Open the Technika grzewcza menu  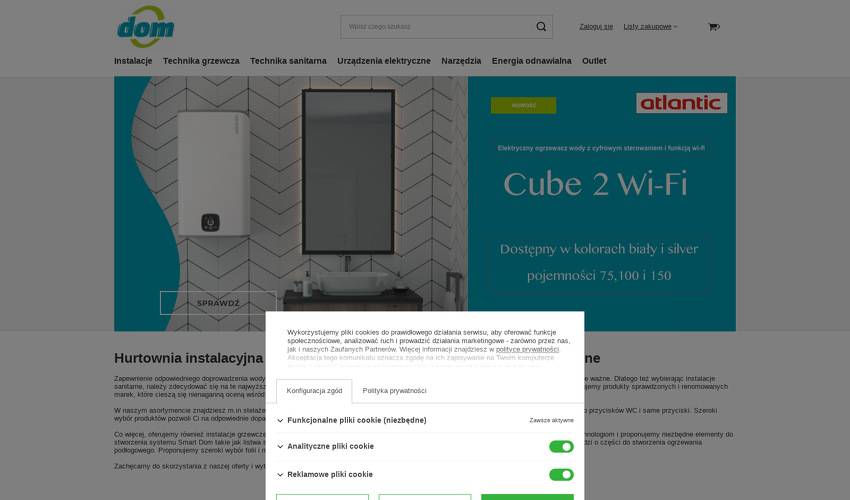coord(201,61)
